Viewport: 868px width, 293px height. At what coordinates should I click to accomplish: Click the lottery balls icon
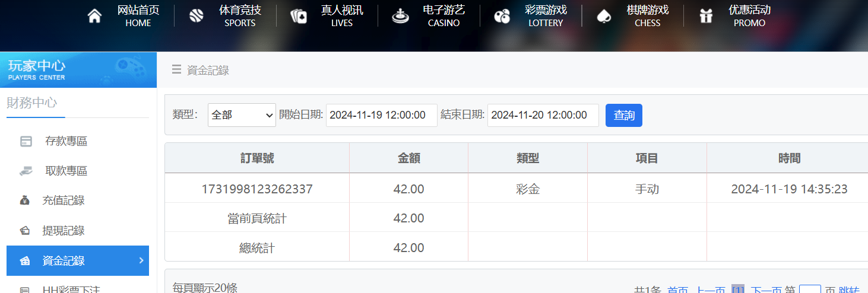tap(502, 16)
